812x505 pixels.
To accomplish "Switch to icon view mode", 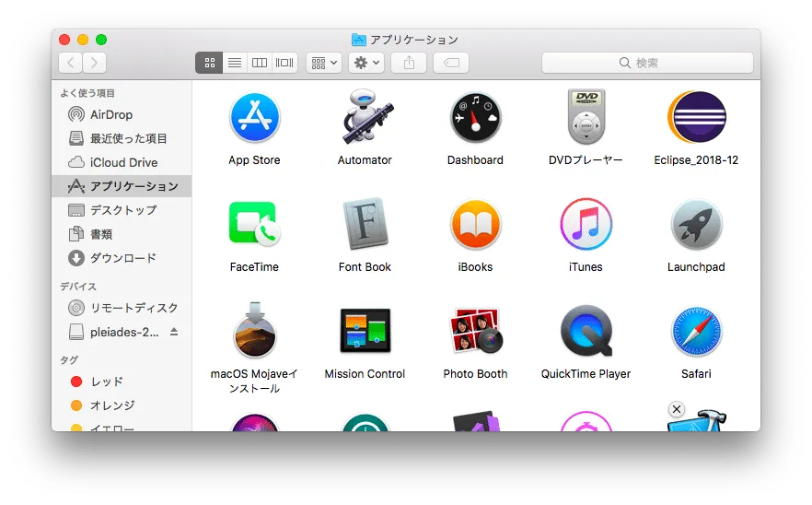I will coord(209,63).
